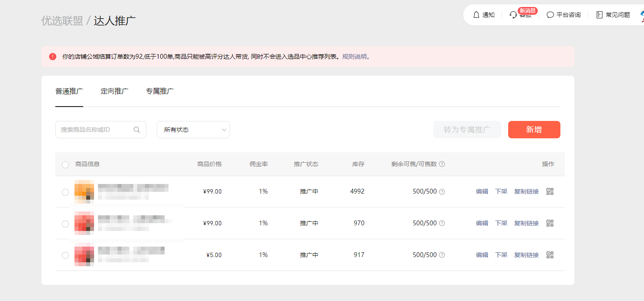The image size is (644, 301).
Task: Select checkbox for the ¥5.00 product row
Action: tap(65, 255)
